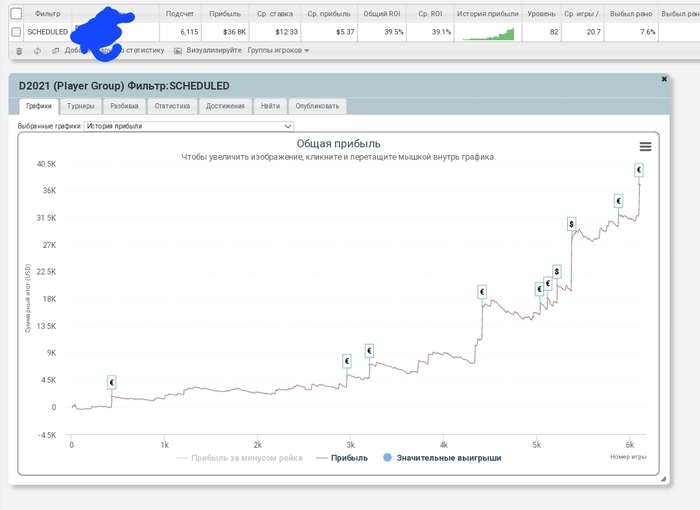Click the panel resize grip at bottom corner
The image size is (700, 510).
[x=663, y=479]
